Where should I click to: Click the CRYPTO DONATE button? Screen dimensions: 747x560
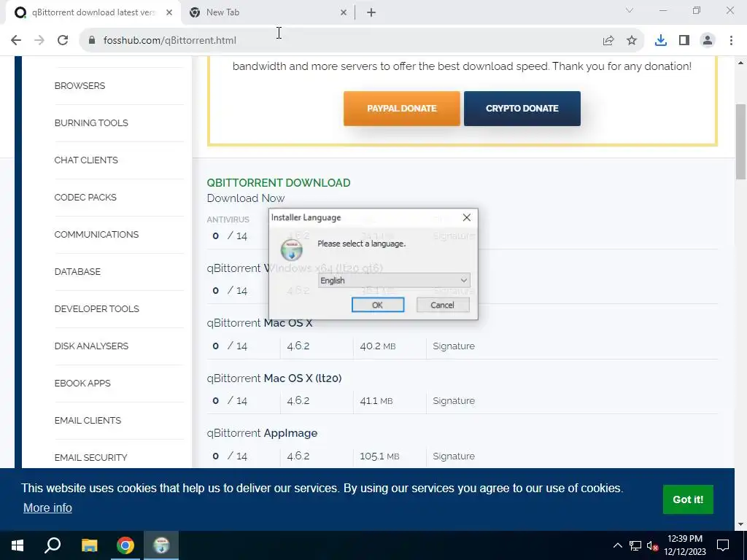click(522, 109)
